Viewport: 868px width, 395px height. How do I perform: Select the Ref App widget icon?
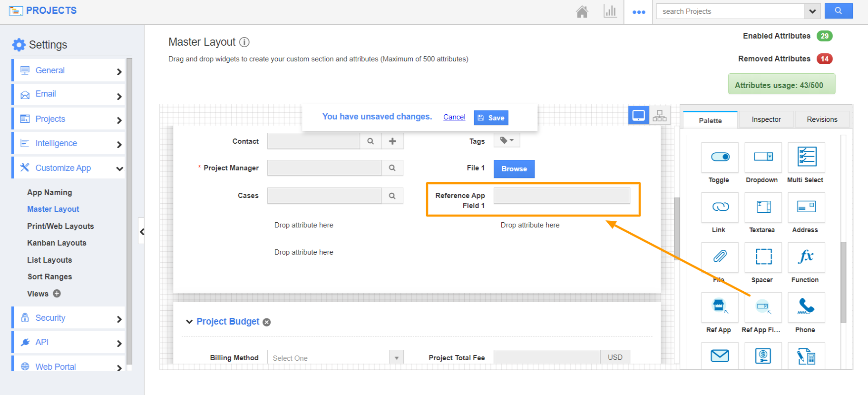coord(720,307)
